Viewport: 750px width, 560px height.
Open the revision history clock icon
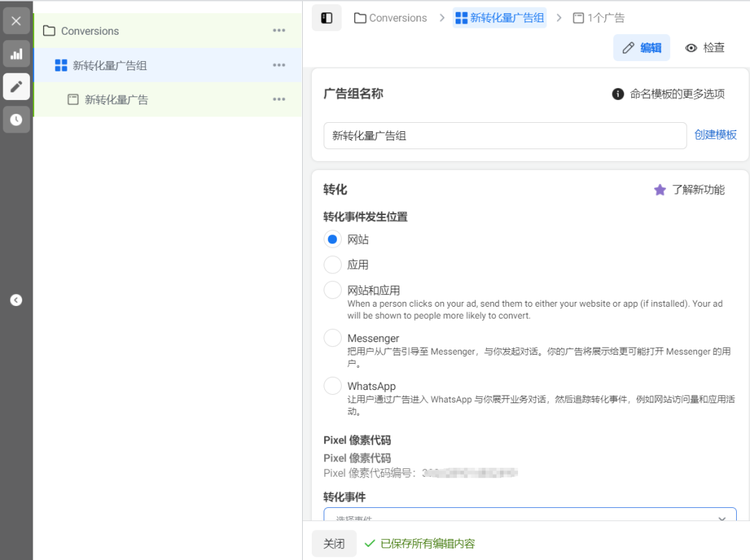tap(16, 119)
